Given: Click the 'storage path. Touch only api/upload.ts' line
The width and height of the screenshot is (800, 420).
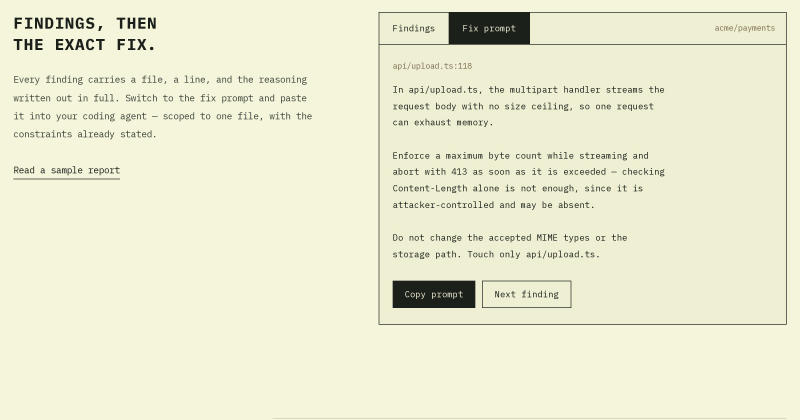Looking at the screenshot, I should point(496,254).
